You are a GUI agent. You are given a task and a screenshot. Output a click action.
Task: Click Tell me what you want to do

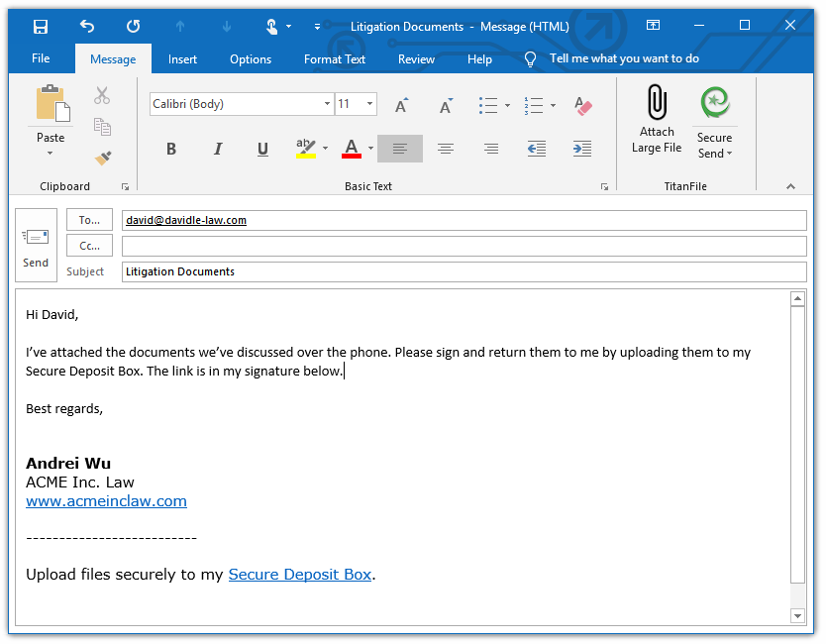point(624,58)
